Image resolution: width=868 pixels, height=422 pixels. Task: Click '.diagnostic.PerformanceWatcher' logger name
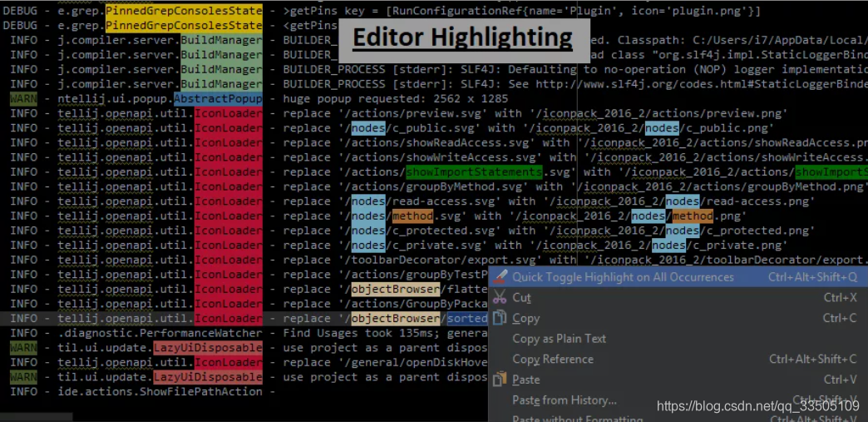(x=160, y=333)
